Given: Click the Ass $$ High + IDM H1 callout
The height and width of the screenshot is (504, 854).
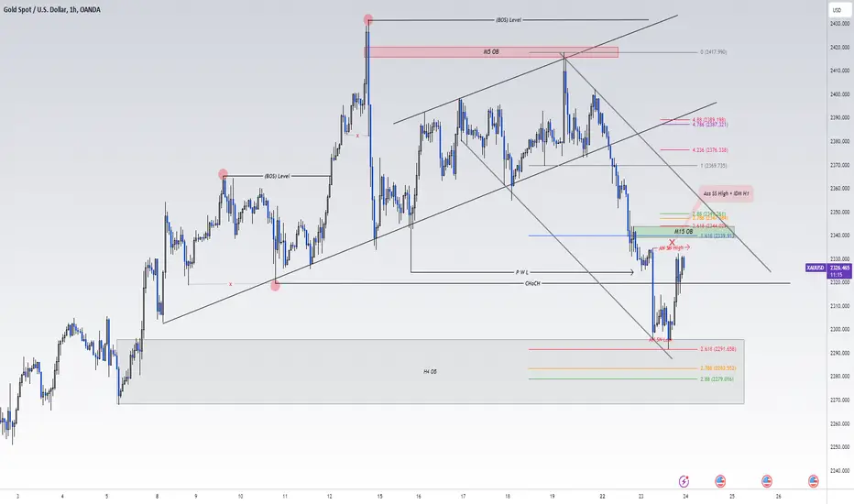Looking at the screenshot, I should coord(726,193).
